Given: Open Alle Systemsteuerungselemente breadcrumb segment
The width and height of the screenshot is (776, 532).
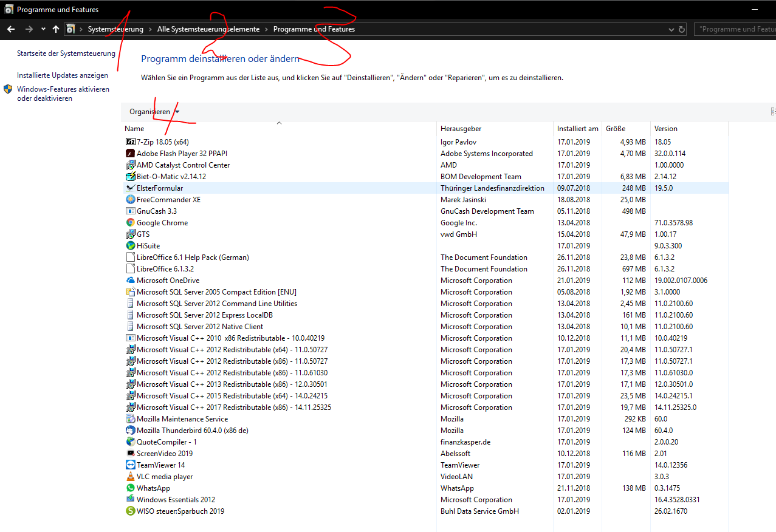Looking at the screenshot, I should pos(208,29).
